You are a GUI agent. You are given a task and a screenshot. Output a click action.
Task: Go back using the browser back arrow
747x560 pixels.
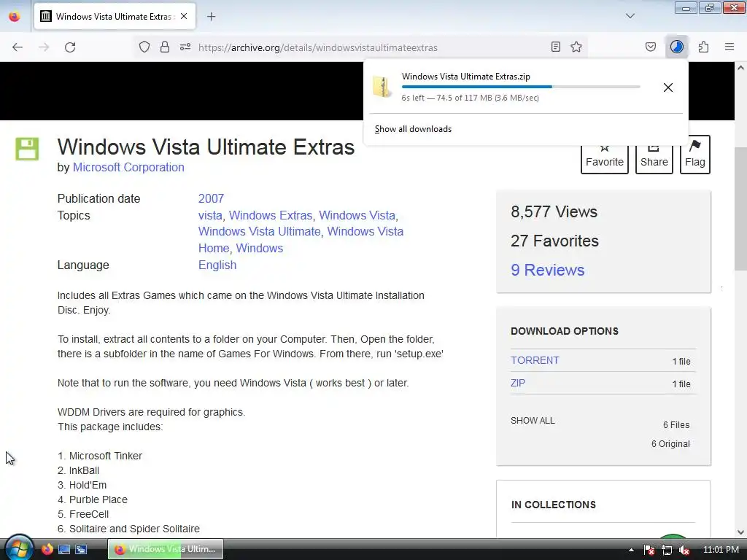[x=18, y=47]
